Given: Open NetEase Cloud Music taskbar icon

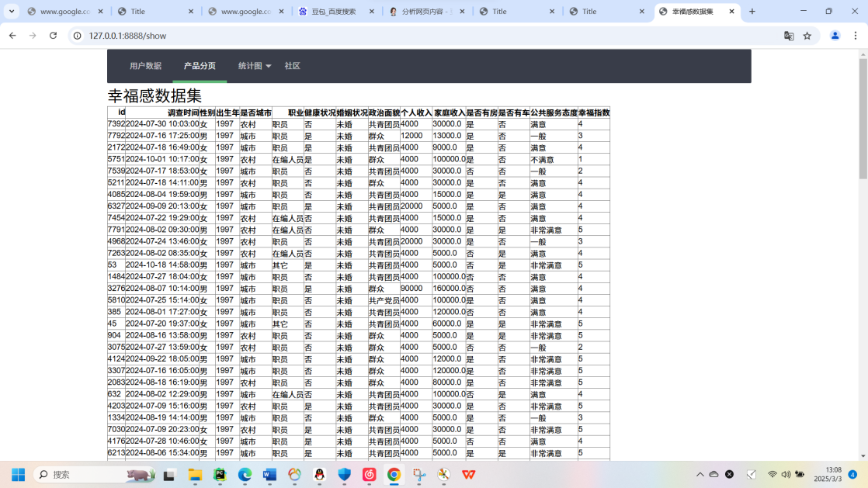Looking at the screenshot, I should coord(370,475).
